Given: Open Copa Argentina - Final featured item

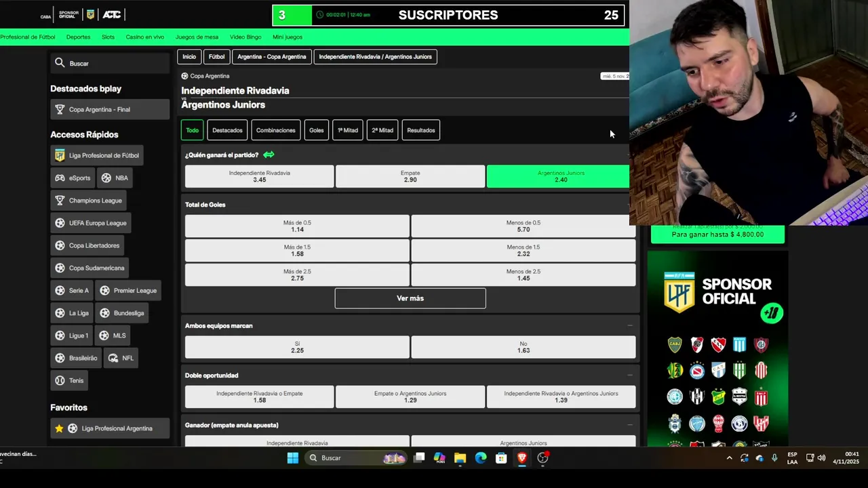Looking at the screenshot, I should 110,109.
